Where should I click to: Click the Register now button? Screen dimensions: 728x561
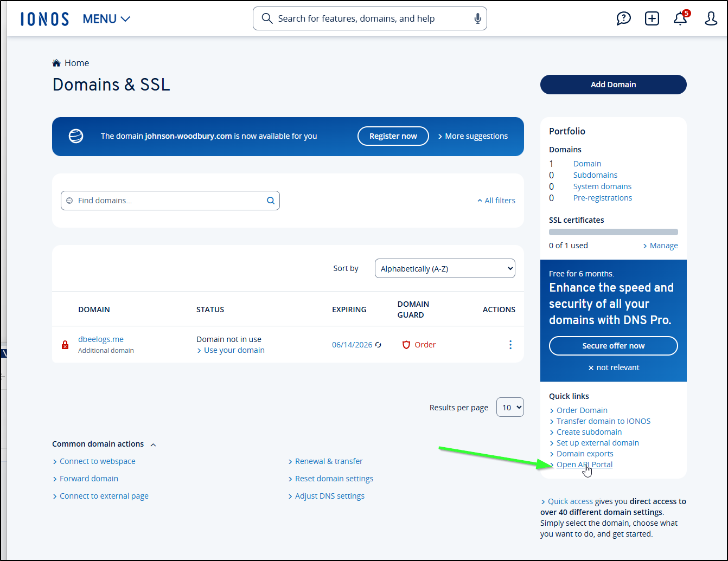393,136
